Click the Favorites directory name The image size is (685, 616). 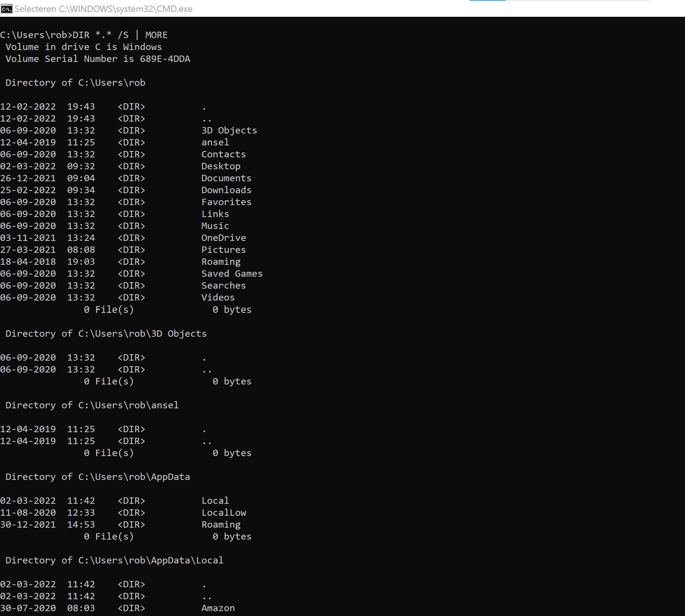tap(226, 202)
